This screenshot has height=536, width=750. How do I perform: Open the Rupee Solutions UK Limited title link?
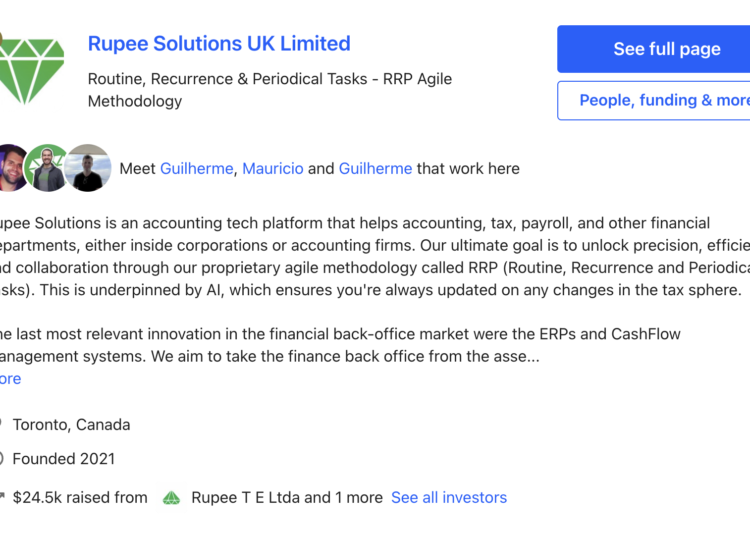pos(219,44)
